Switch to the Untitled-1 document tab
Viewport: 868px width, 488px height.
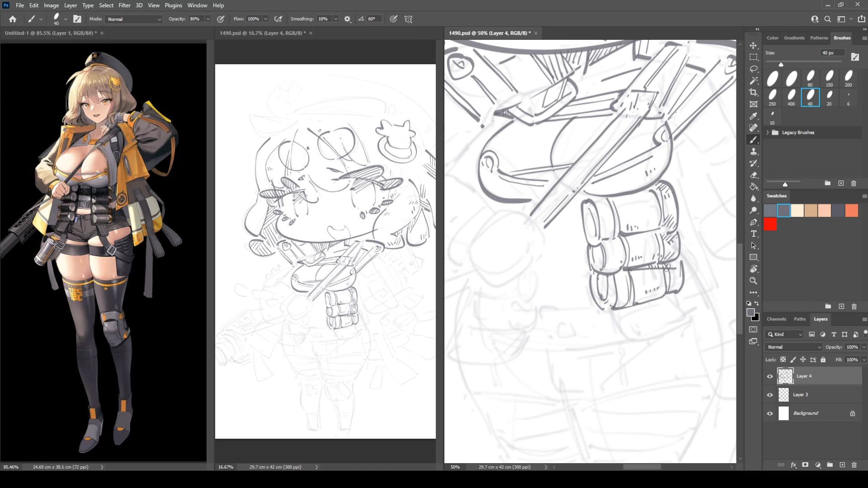pyautogui.click(x=51, y=33)
